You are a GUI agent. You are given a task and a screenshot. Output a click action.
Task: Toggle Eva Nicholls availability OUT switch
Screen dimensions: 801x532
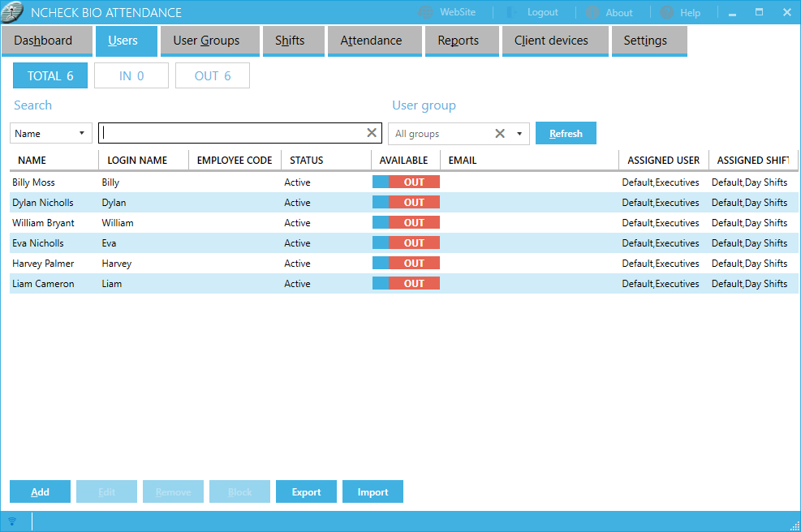(406, 243)
